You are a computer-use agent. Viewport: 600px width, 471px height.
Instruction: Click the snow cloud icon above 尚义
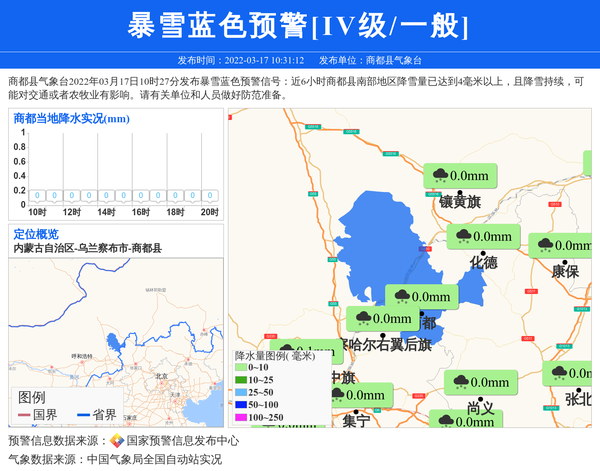pos(461,382)
